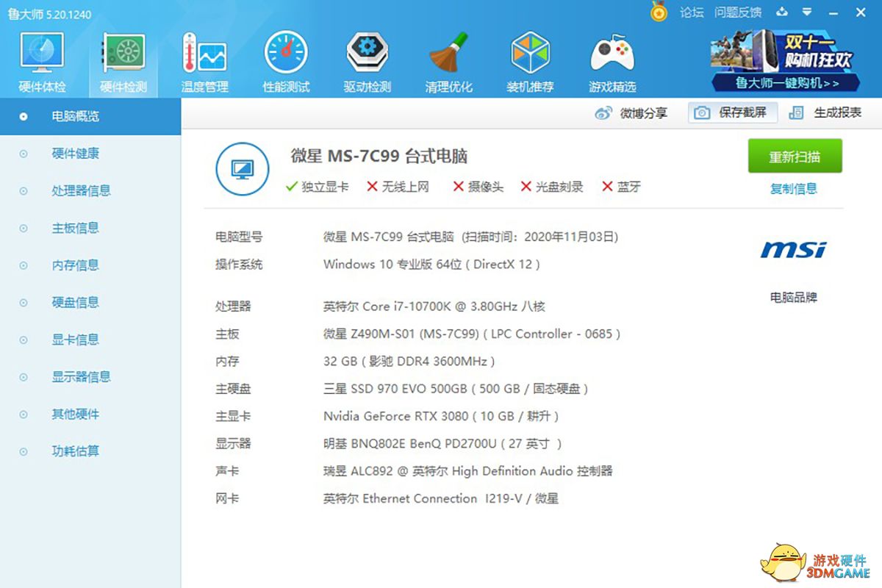Open the 清理优化 cleanup broom module
The width and height of the screenshot is (882, 588).
pyautogui.click(x=448, y=63)
